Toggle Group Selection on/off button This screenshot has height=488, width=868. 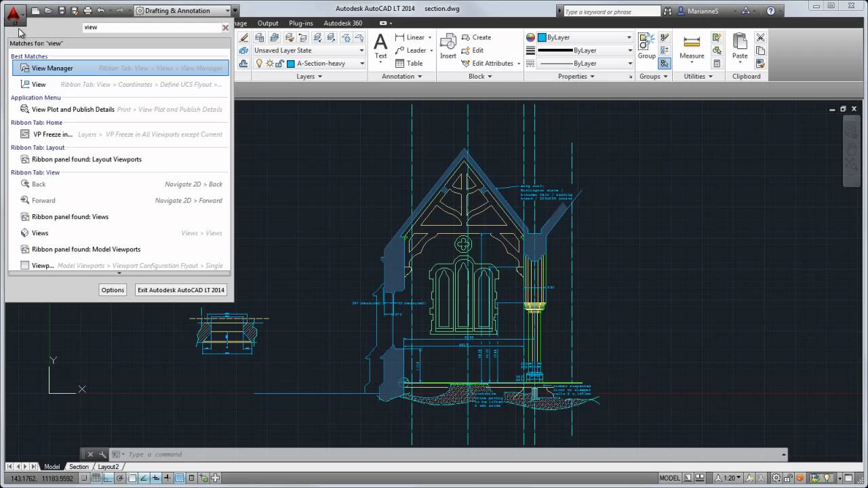coord(665,63)
